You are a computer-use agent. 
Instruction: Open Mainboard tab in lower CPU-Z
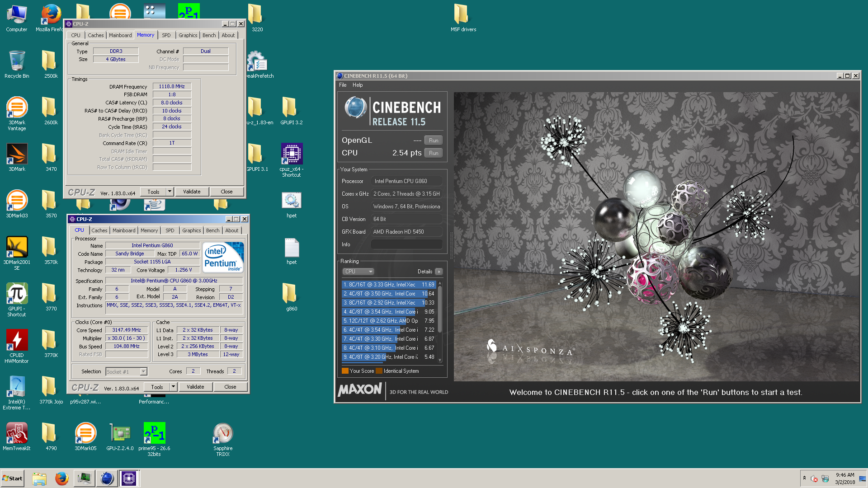click(124, 230)
